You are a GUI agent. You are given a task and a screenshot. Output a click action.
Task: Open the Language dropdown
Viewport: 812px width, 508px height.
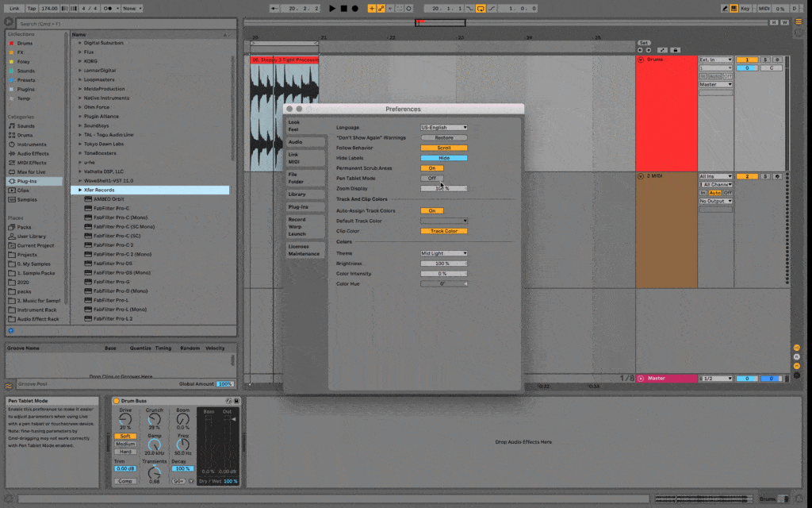[x=444, y=128]
